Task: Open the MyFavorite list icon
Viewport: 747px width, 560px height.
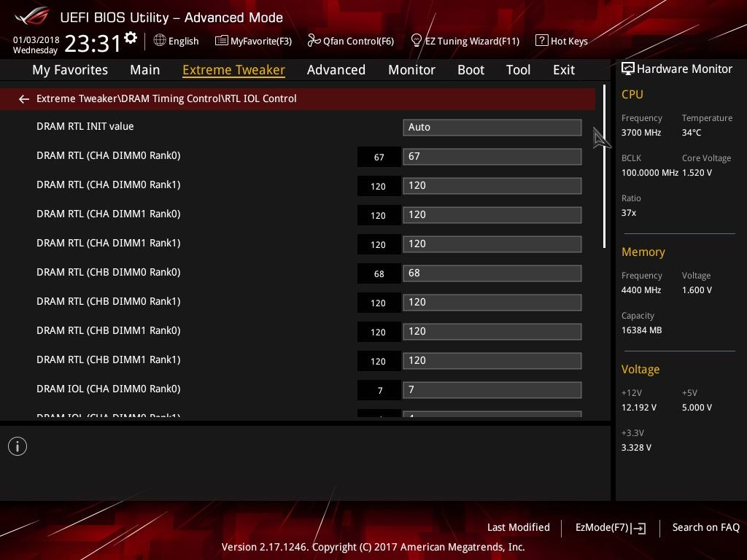Action: [x=221, y=41]
